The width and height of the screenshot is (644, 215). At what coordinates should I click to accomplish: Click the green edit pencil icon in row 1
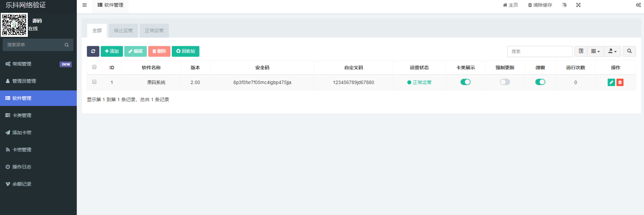click(611, 82)
